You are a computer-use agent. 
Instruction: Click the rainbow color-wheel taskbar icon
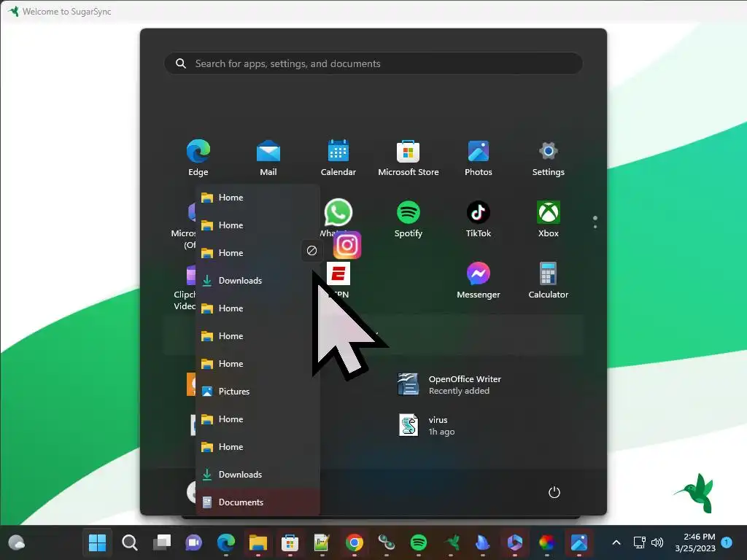point(547,542)
